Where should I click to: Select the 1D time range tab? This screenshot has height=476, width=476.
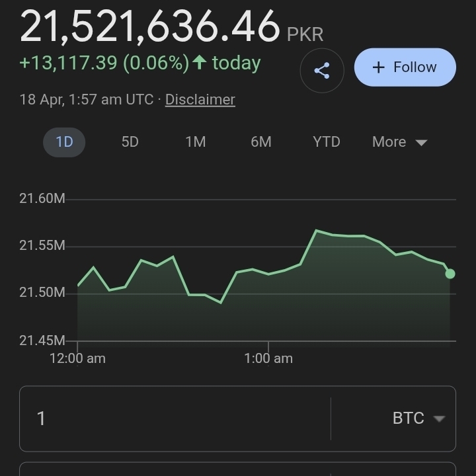(64, 142)
